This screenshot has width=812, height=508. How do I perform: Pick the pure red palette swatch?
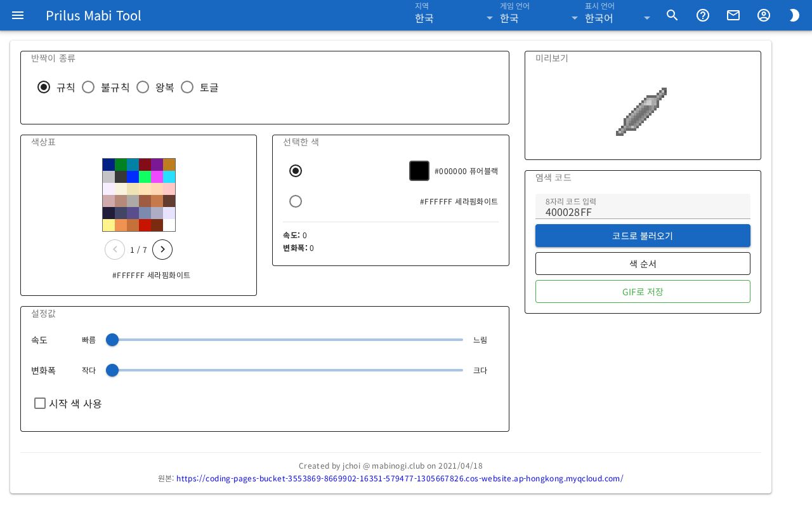click(x=145, y=225)
